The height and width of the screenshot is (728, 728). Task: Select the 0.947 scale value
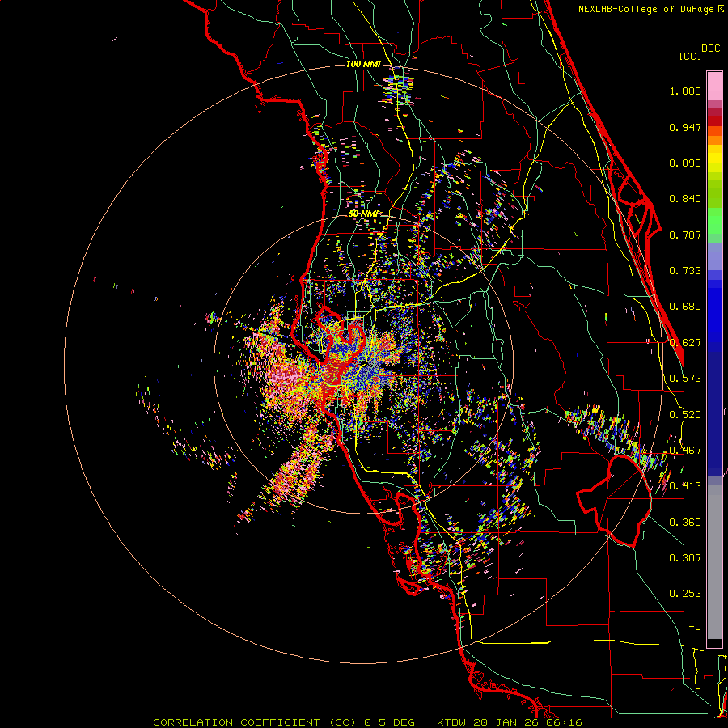[685, 127]
